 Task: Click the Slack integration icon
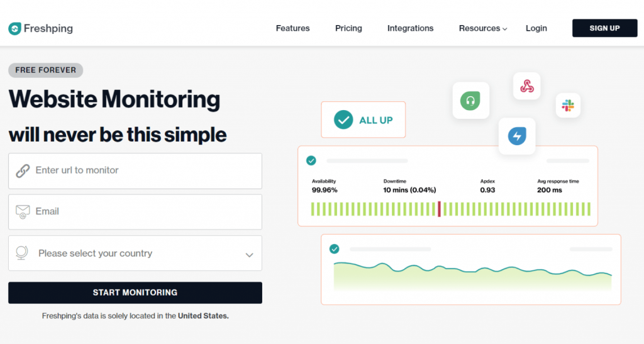[568, 106]
